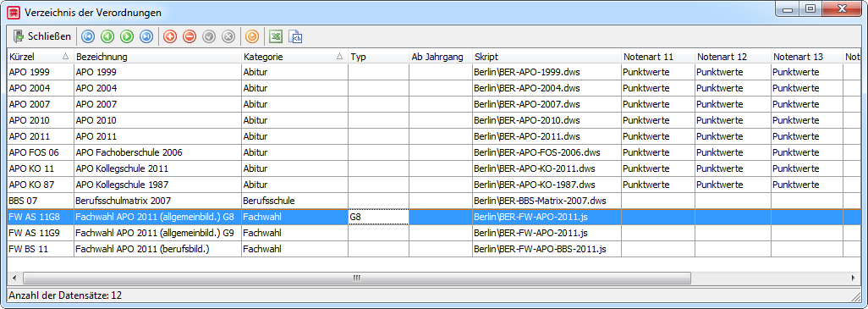Image resolution: width=868 pixels, height=309 pixels.
Task: Click the grey checkmark save icon
Action: (209, 36)
